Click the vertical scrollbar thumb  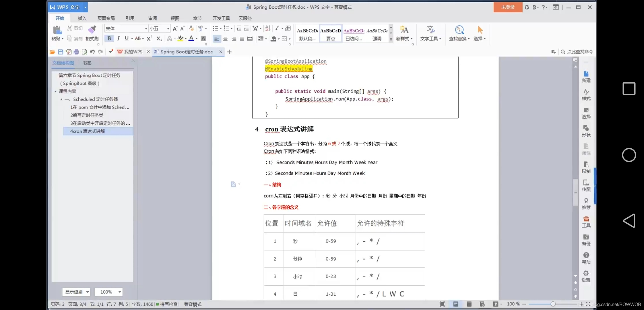pos(575,192)
